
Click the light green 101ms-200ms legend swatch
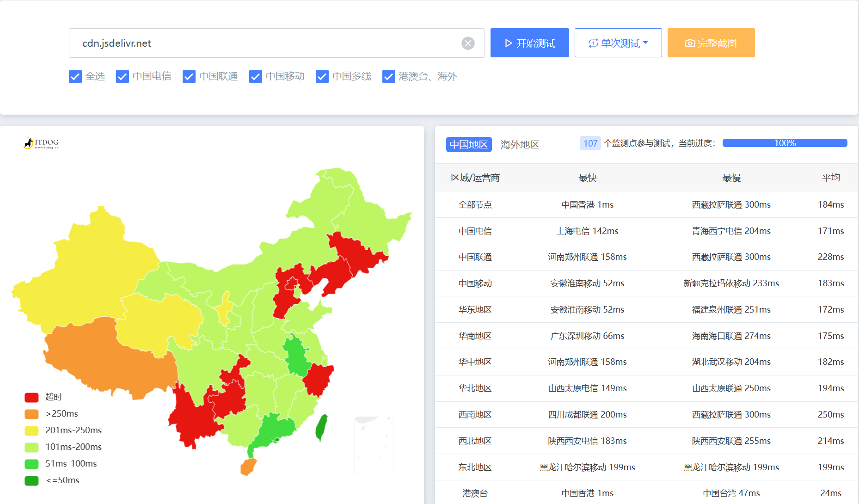31,447
